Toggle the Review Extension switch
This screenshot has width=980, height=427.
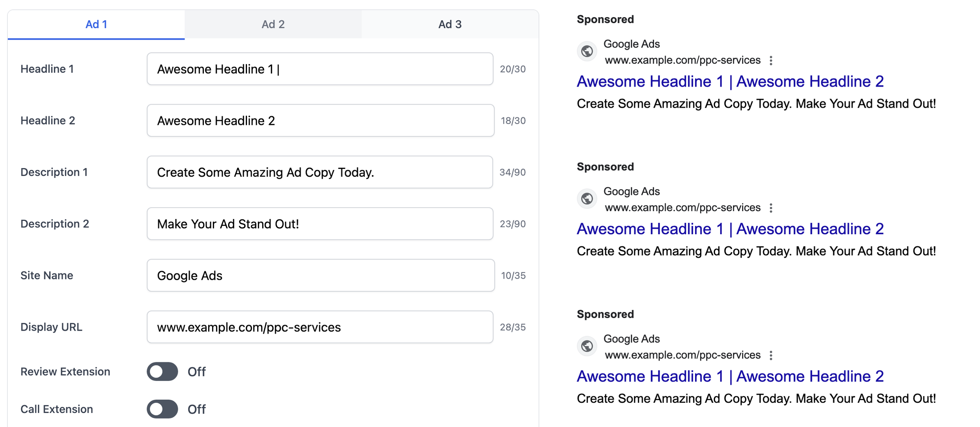click(x=162, y=372)
